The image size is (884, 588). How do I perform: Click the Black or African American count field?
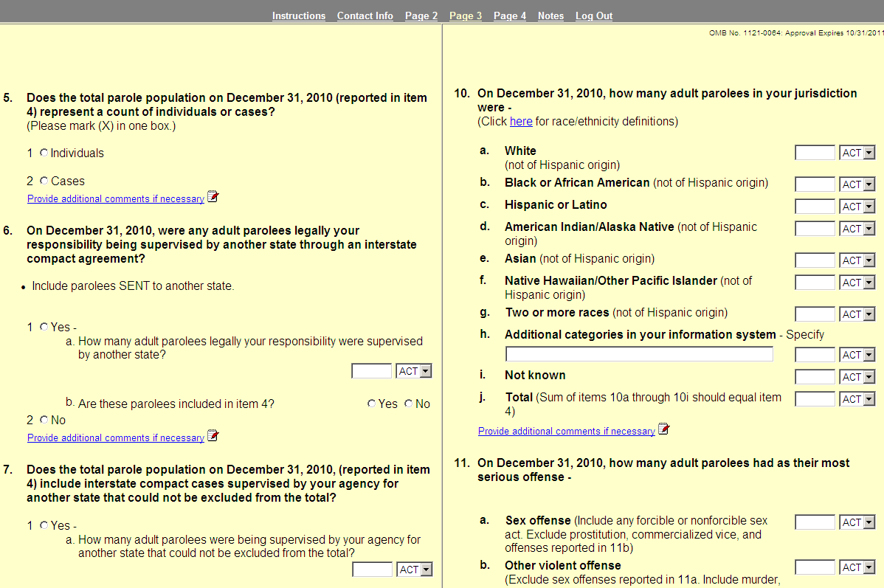coord(815,184)
